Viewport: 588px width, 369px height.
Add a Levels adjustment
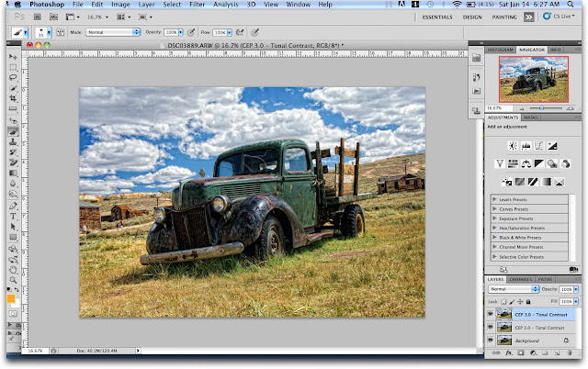(526, 146)
